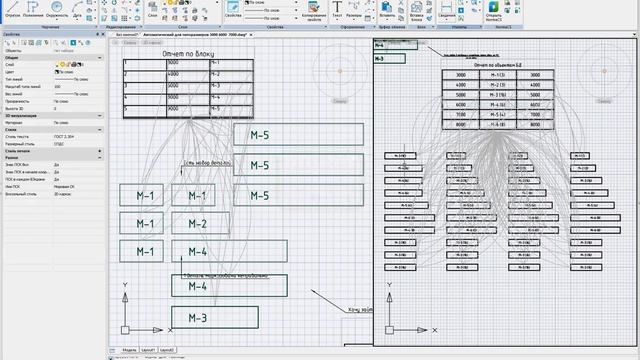Click the Сверху view label in left viewport

point(340,101)
